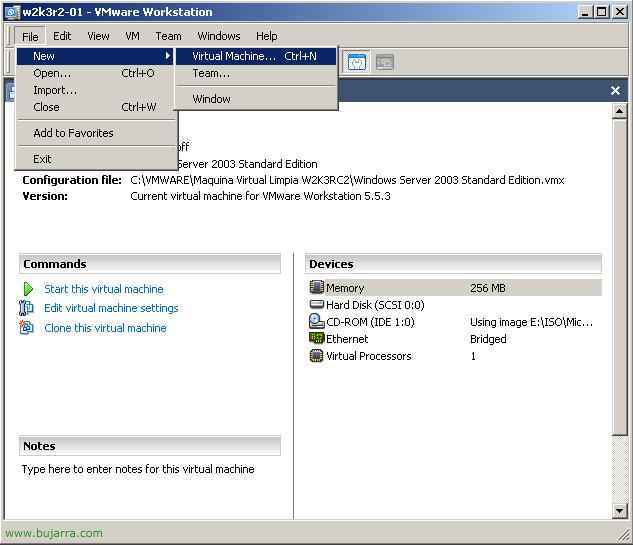
Task: Open Edit virtual machine settings link
Action: 111,308
